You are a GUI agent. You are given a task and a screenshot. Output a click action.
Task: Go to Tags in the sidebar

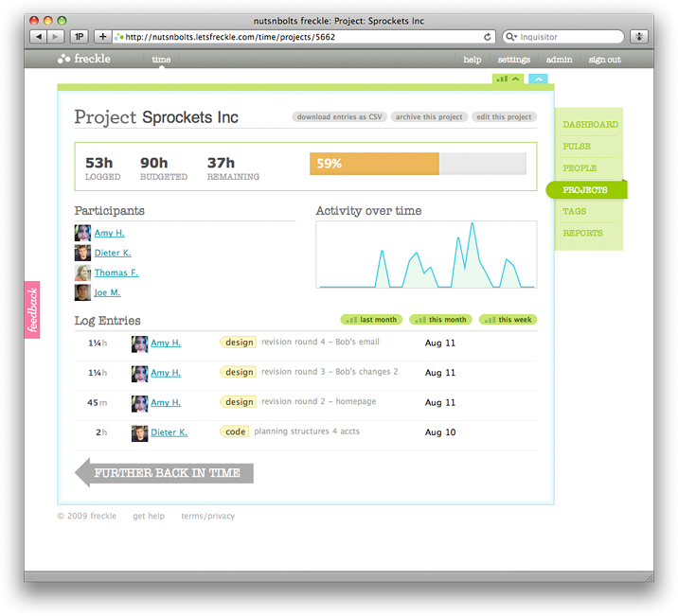point(574,211)
